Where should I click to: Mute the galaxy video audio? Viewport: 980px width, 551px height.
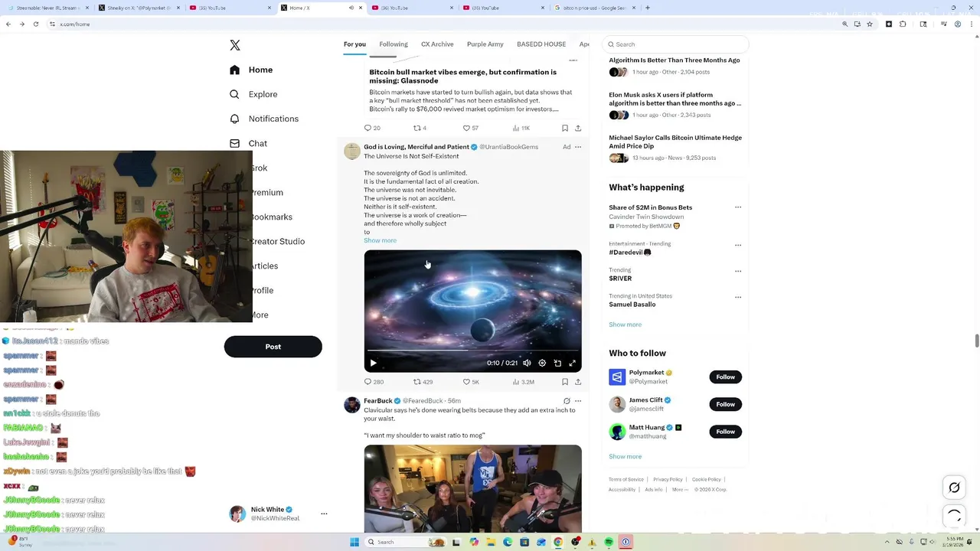point(527,363)
